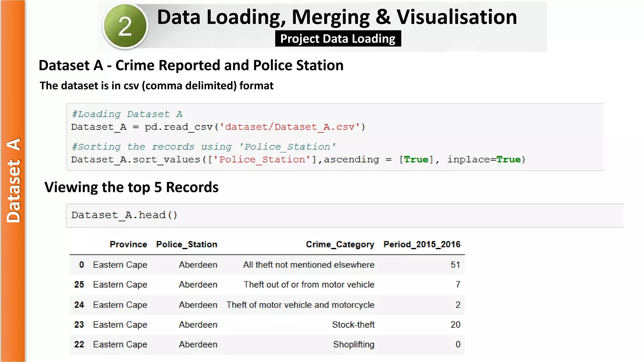Click row index 23 in the table

click(x=79, y=325)
